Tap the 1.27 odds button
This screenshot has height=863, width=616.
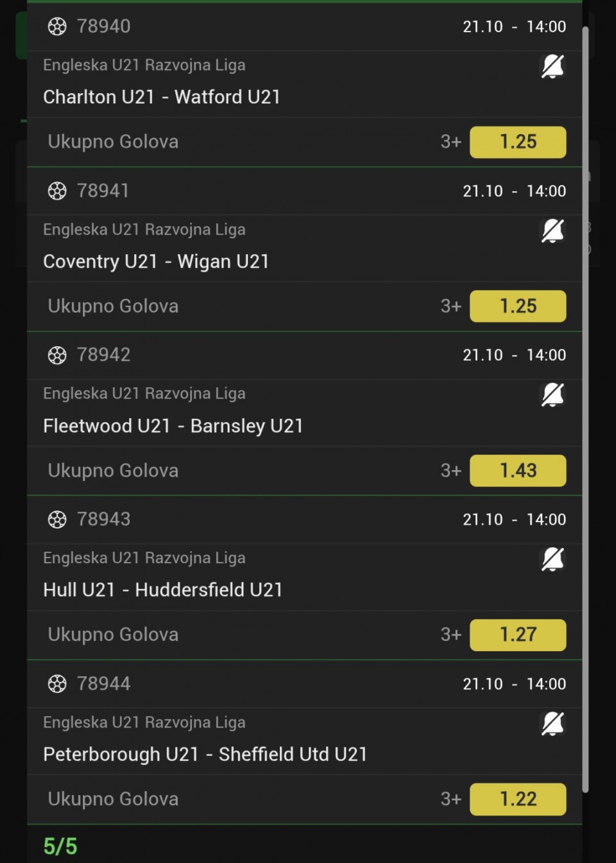point(518,635)
